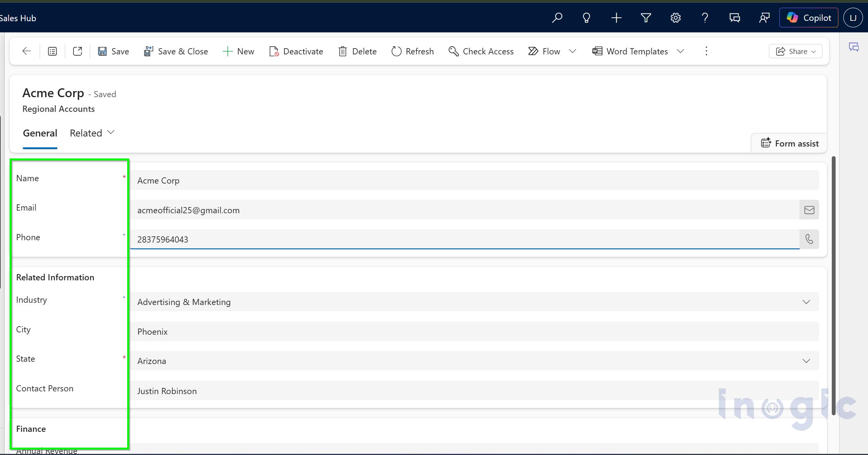Click the Related Information section header

(x=55, y=277)
